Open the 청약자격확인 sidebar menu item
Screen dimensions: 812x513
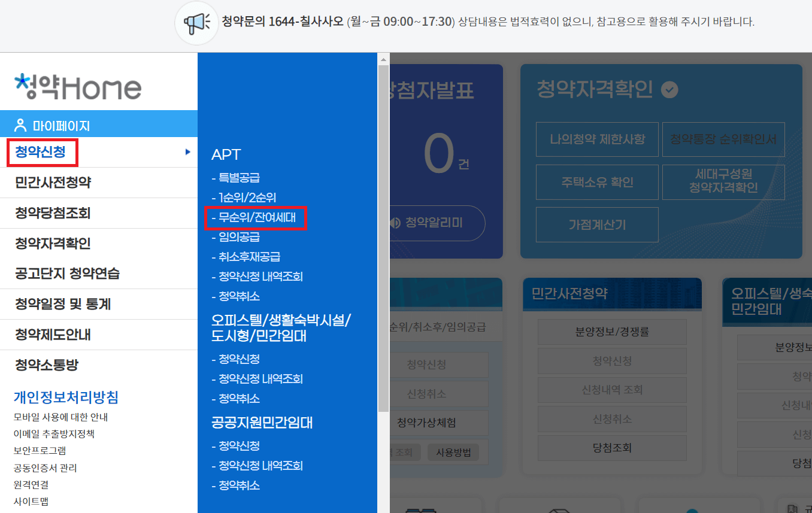click(53, 244)
